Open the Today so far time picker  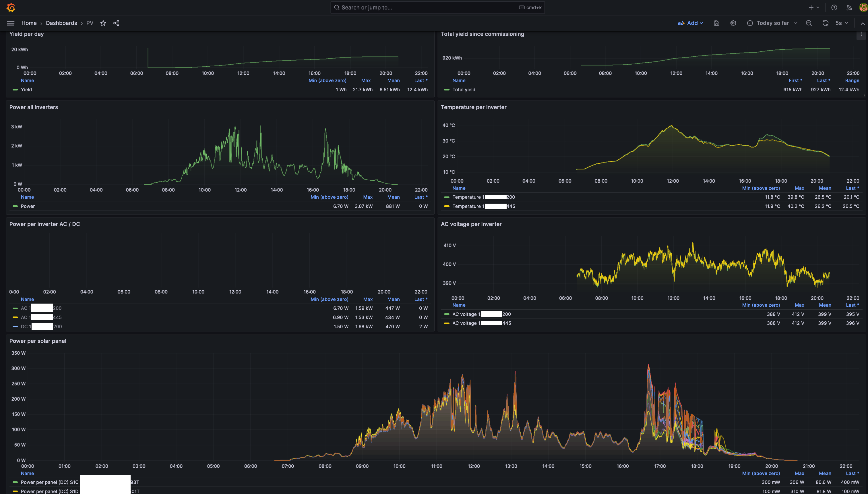click(772, 23)
